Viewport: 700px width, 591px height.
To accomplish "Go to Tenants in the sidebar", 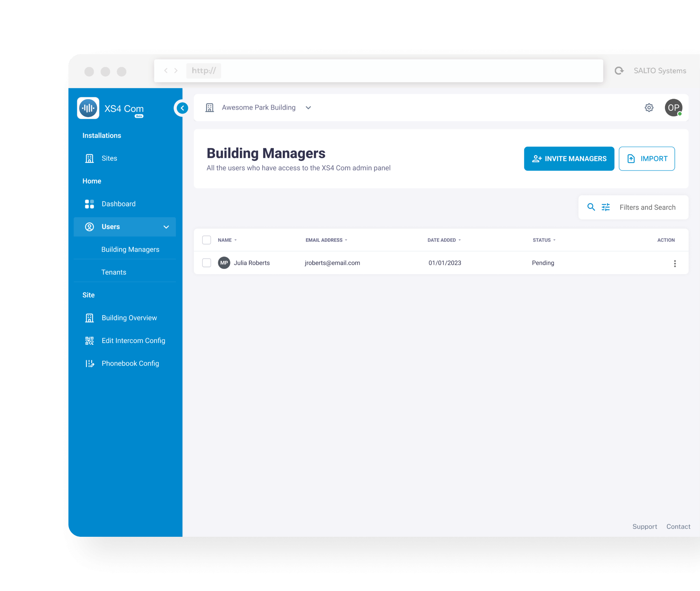I will tap(114, 272).
